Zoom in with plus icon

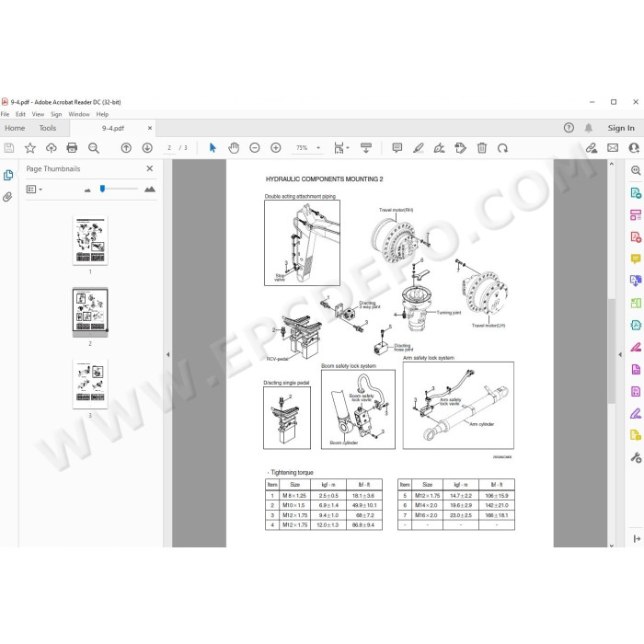pos(276,148)
